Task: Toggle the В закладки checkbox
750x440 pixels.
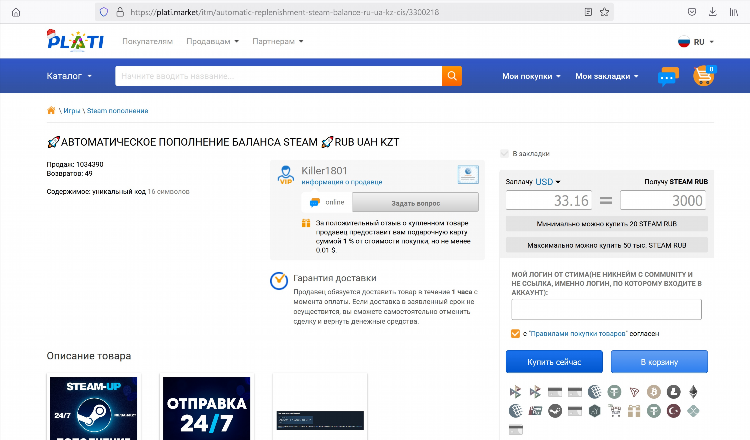Action: coord(504,154)
